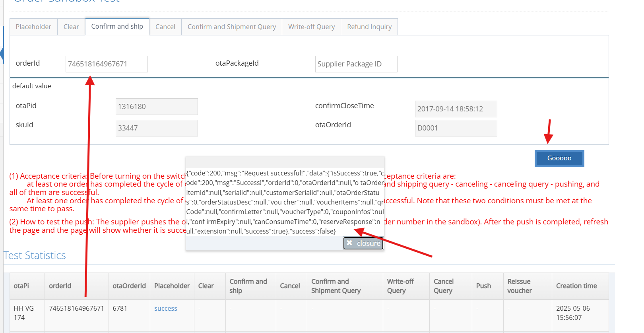Select the skuId field showing 33447
644x333 pixels.
pos(156,128)
